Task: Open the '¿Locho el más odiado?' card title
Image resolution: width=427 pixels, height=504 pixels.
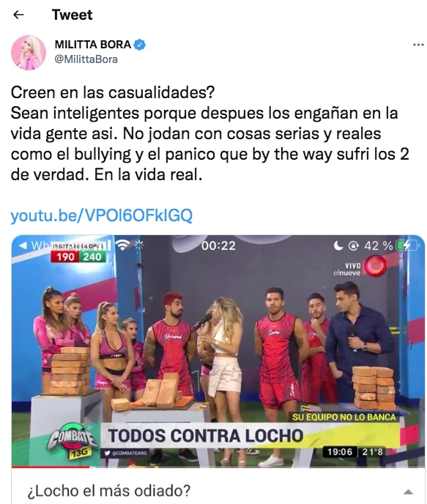Action: (109, 491)
